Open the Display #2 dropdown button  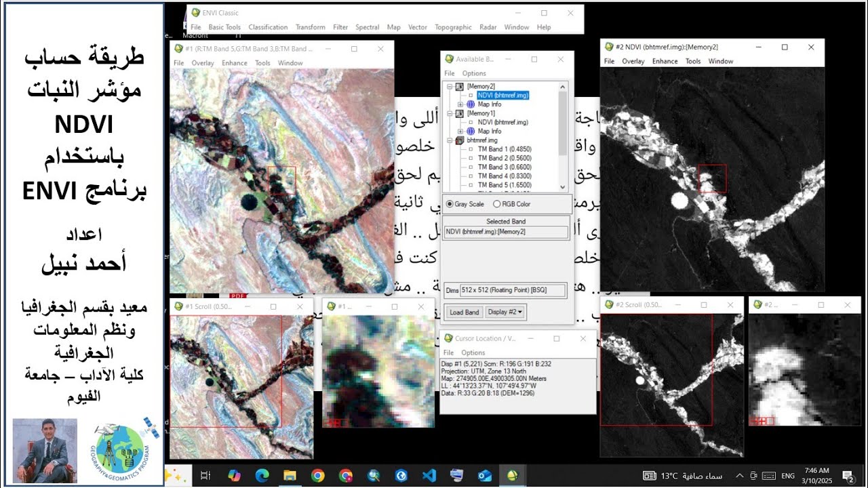(506, 312)
